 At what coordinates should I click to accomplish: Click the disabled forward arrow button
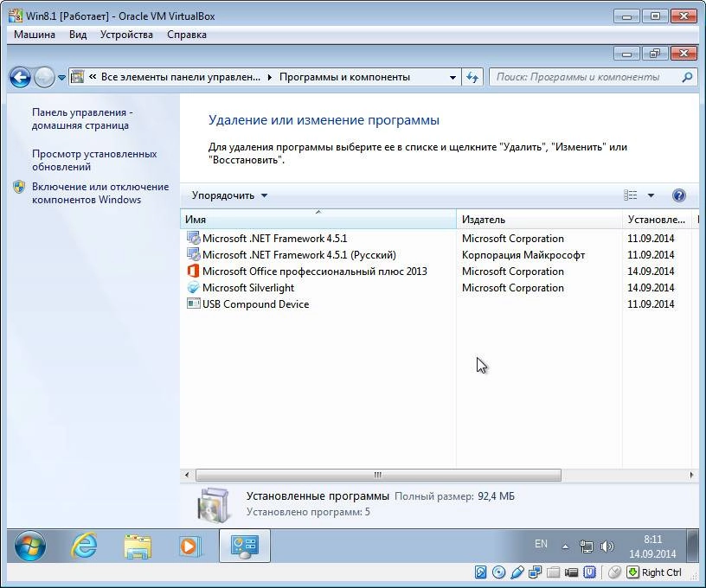pyautogui.click(x=44, y=77)
